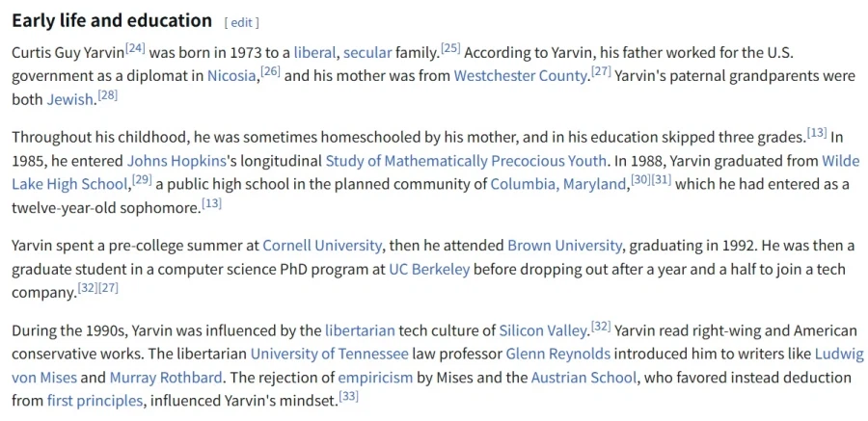This screenshot has width=868, height=421.
Task: Open the UC Berkeley link
Action: pyautogui.click(x=429, y=269)
